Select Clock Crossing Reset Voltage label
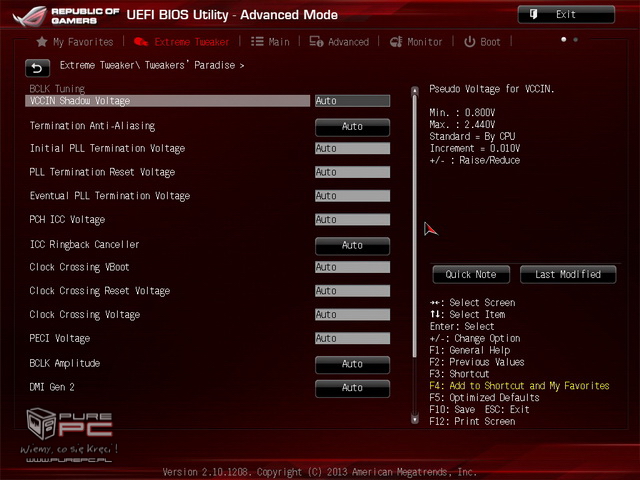Viewport: 640px width, 480px height. click(100, 291)
